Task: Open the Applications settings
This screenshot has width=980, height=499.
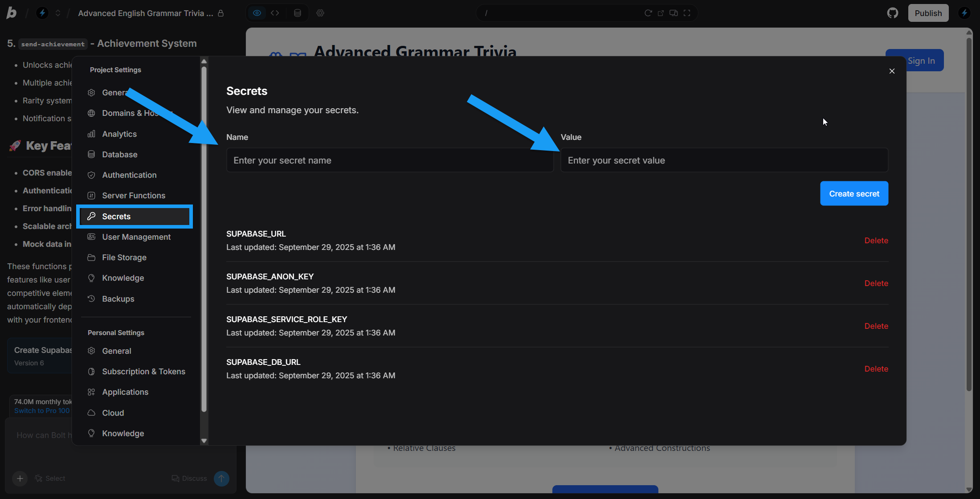Action: pos(135,392)
